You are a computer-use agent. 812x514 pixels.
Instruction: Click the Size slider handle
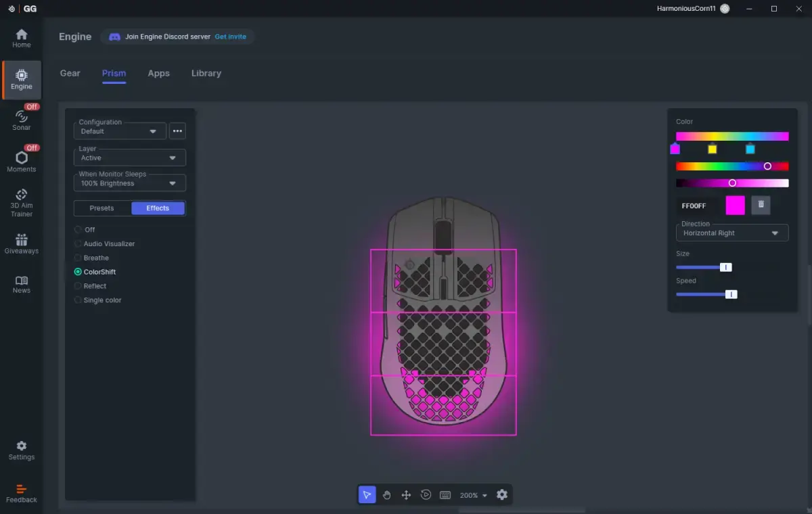pyautogui.click(x=726, y=267)
